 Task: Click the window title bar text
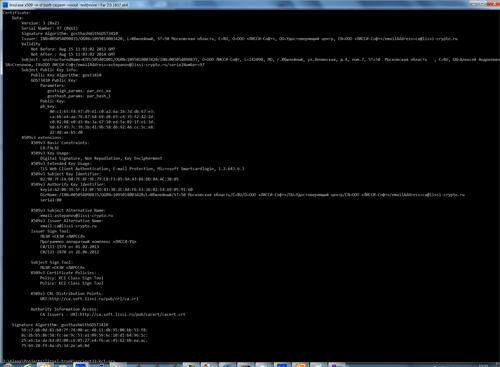[69, 5]
